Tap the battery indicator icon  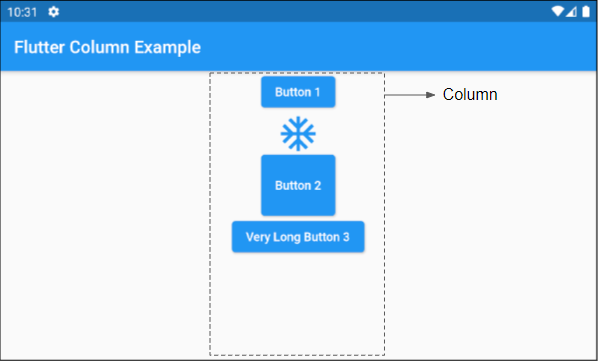point(586,12)
